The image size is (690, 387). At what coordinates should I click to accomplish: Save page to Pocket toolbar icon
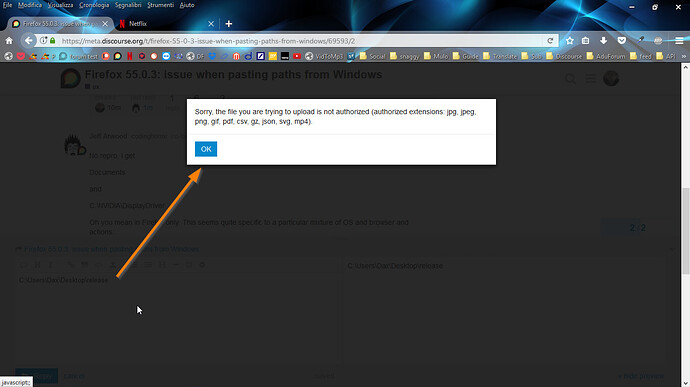click(621, 41)
